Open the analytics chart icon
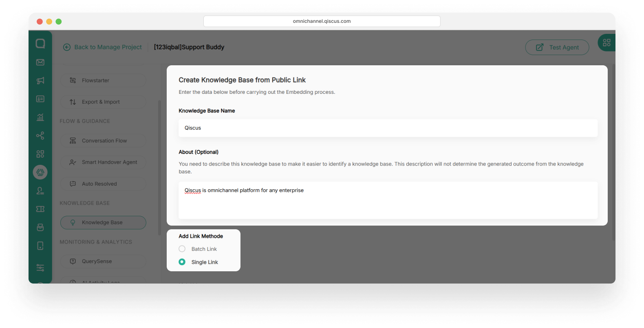 [40, 117]
